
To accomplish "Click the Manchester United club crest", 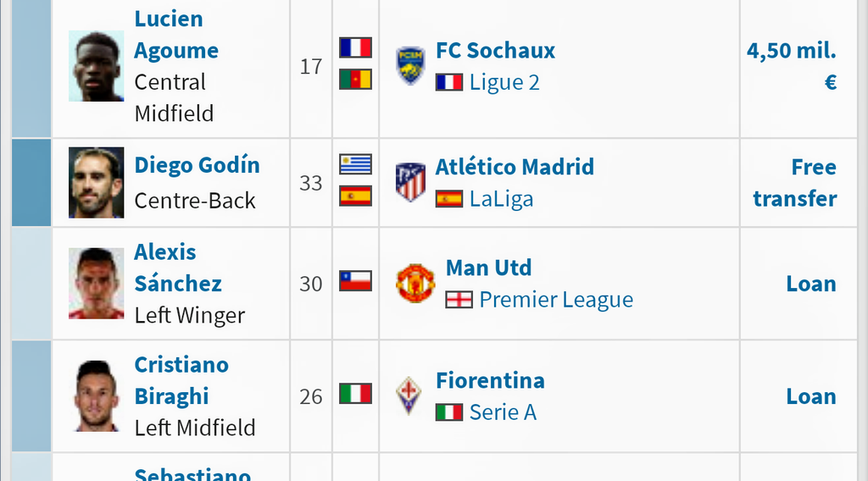I will click(x=415, y=284).
